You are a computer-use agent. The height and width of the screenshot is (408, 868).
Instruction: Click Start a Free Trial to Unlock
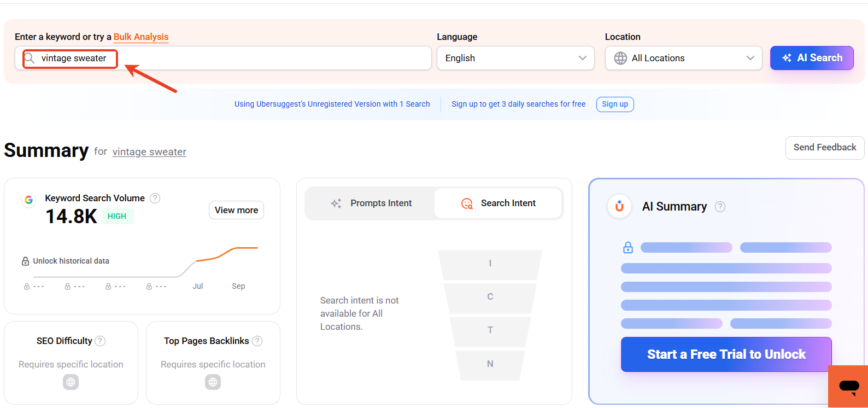[726, 354]
